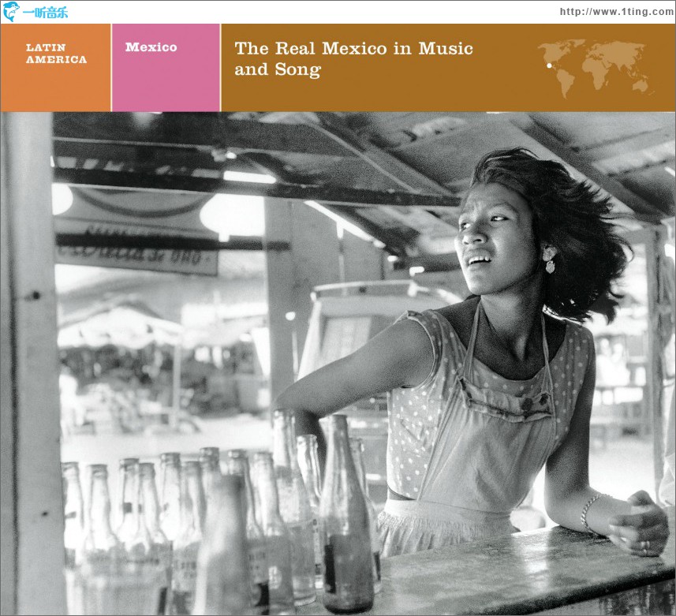Click the 1ting dolphin logo icon
676x616 pixels.
tap(11, 11)
